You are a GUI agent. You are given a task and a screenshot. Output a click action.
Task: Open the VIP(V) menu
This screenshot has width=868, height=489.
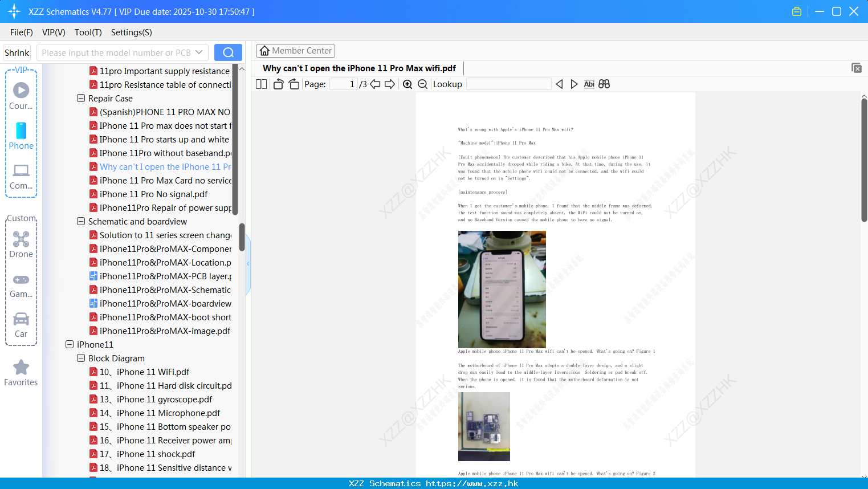click(54, 32)
